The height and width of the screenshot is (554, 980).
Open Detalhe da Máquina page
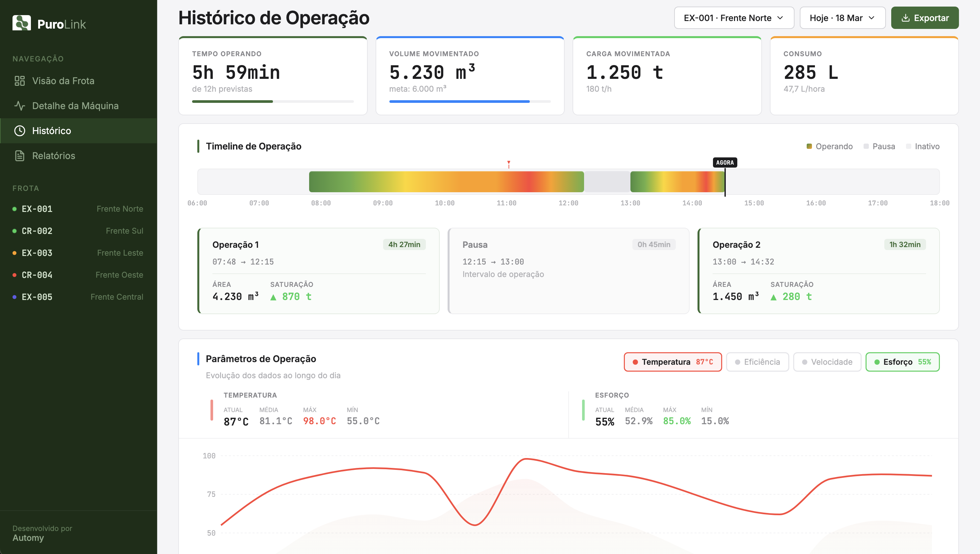click(x=78, y=106)
